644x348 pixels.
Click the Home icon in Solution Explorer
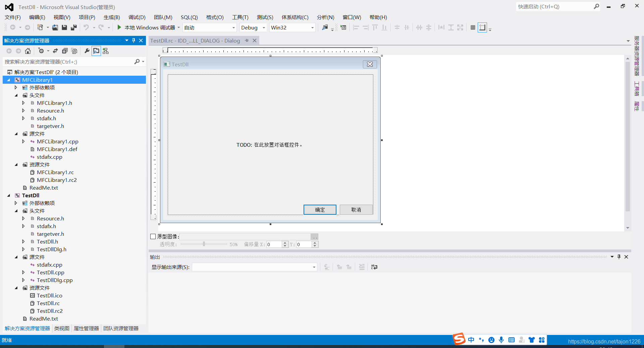[x=28, y=51]
